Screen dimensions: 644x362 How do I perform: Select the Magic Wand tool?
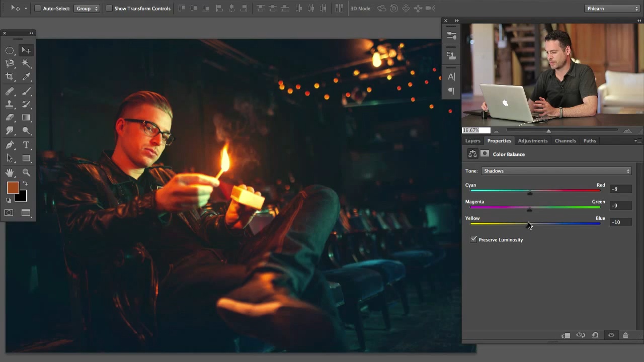click(x=26, y=63)
